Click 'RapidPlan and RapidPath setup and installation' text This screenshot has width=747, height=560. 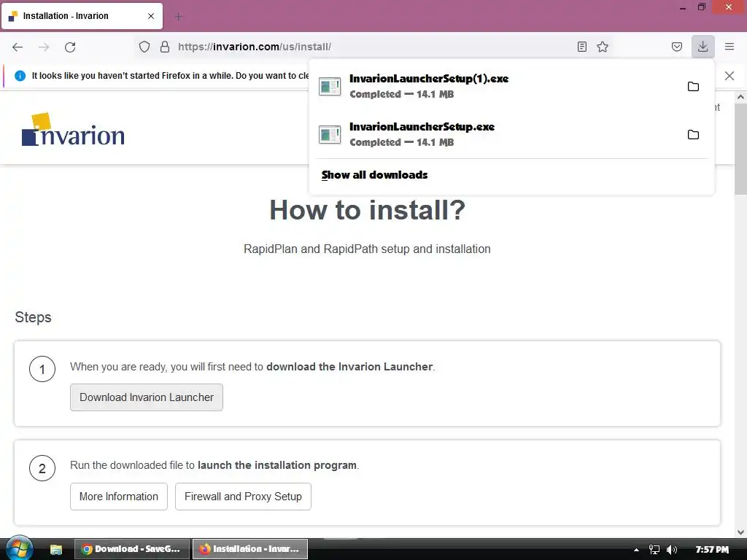point(367,249)
